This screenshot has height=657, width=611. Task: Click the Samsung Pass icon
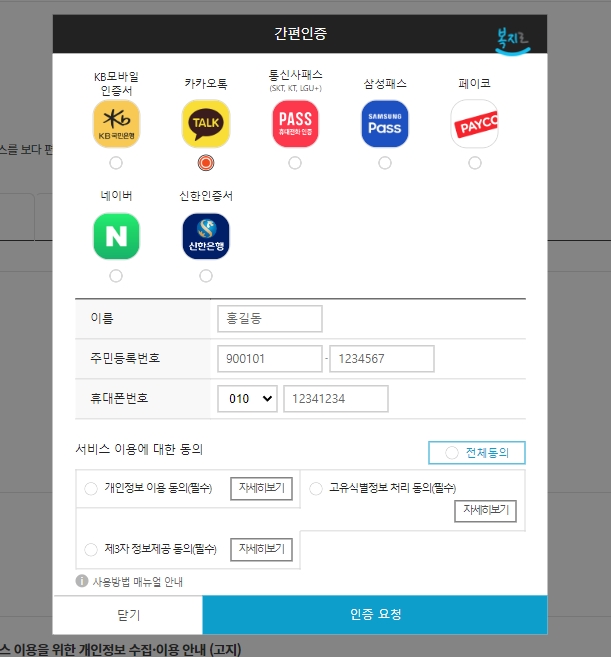tap(385, 124)
